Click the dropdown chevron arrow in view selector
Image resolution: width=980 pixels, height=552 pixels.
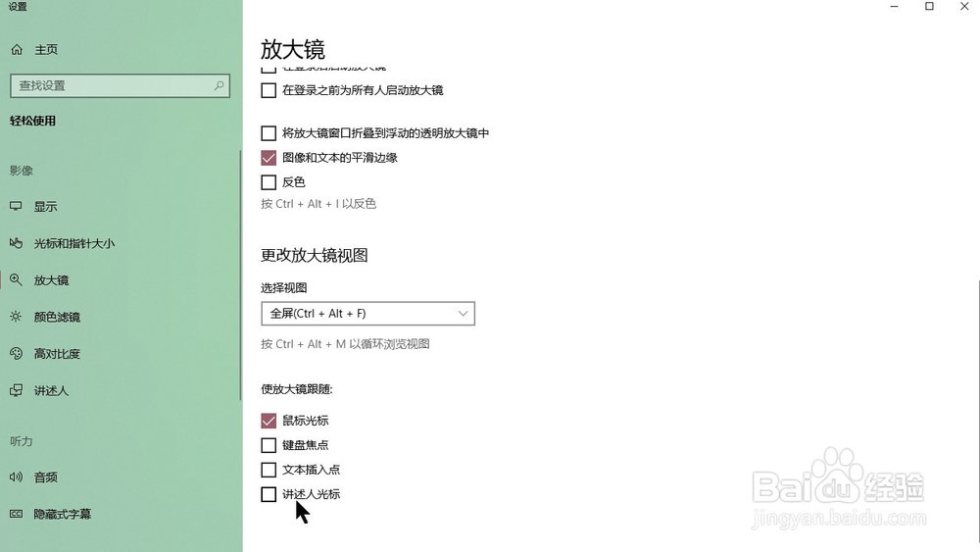(463, 314)
